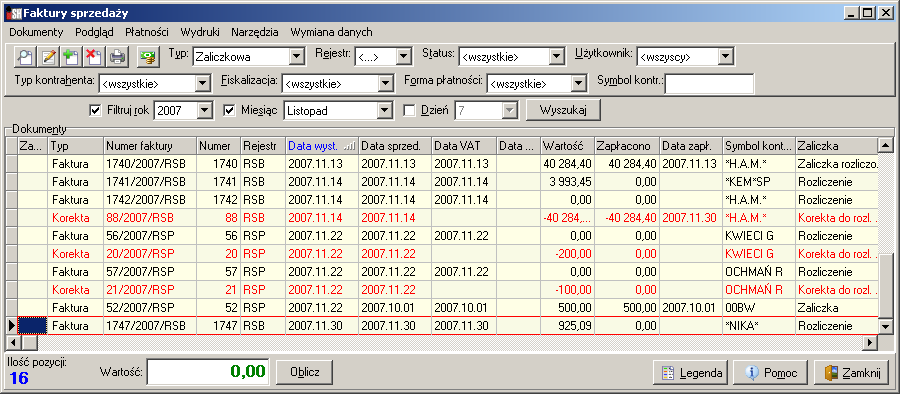Click the add new document icon
The width and height of the screenshot is (900, 394).
point(71,57)
